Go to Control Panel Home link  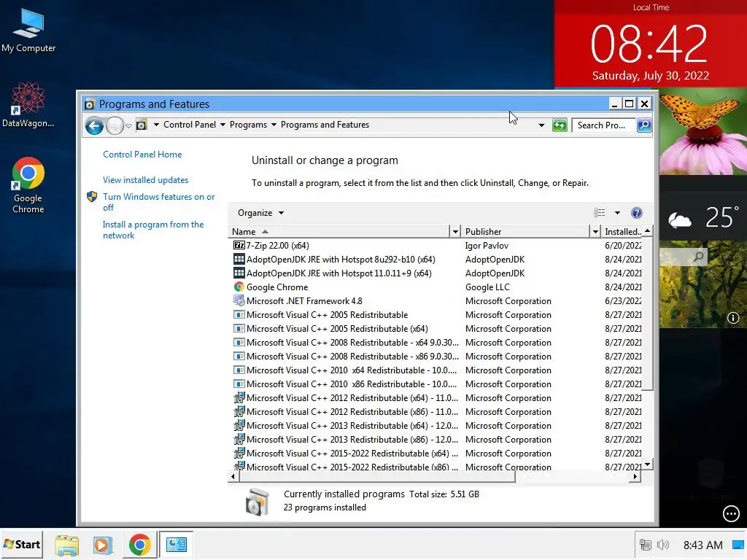pyautogui.click(x=142, y=155)
